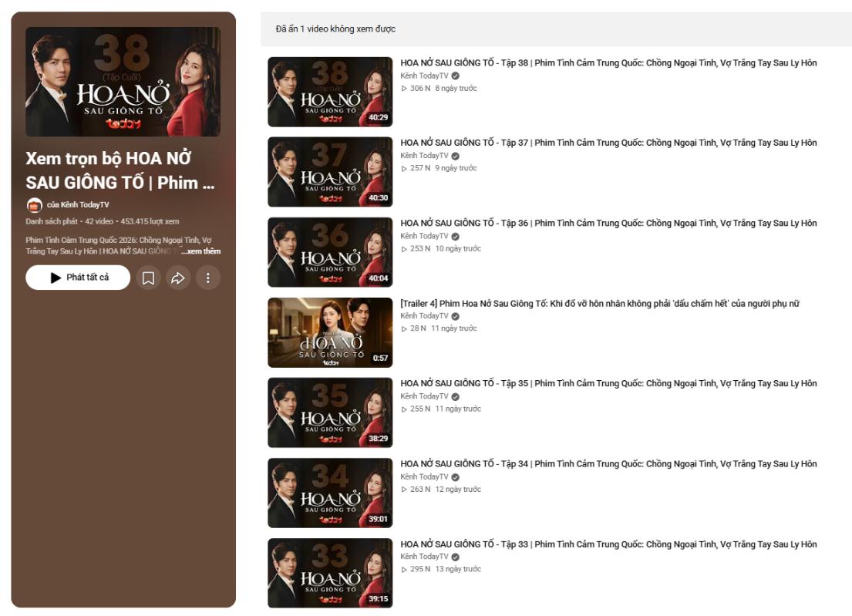Click the "42 video • 453.415 lượt xem" stats line
The height and width of the screenshot is (616, 852).
coord(132,221)
